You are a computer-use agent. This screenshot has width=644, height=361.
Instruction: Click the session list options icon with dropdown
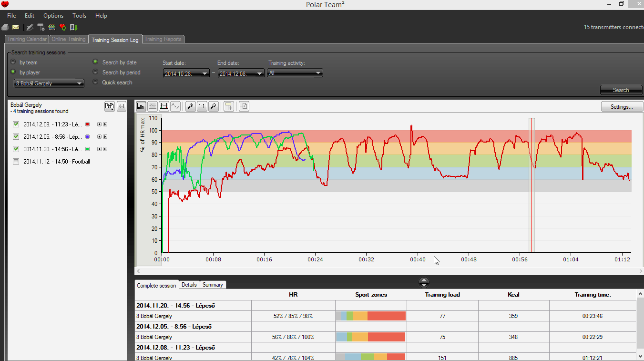tap(110, 106)
